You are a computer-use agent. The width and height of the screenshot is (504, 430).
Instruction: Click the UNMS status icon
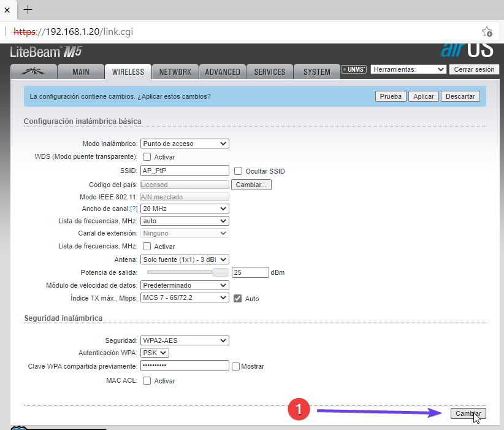tap(354, 70)
